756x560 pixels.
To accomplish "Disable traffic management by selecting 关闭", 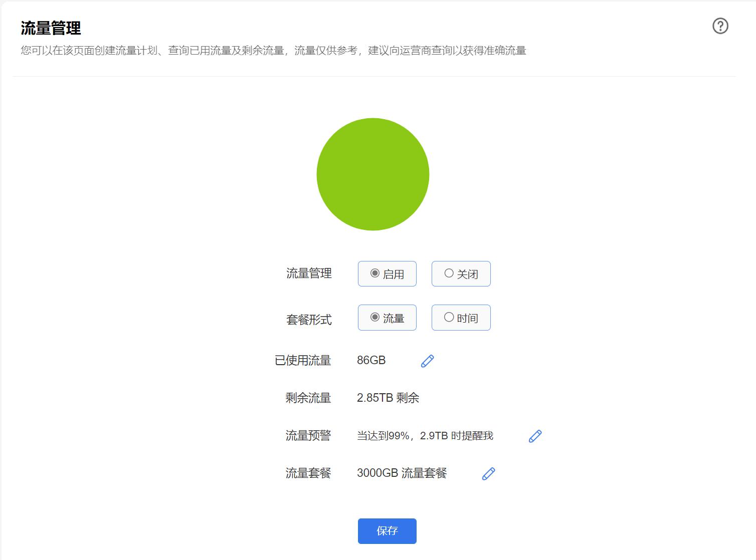I will click(x=460, y=273).
